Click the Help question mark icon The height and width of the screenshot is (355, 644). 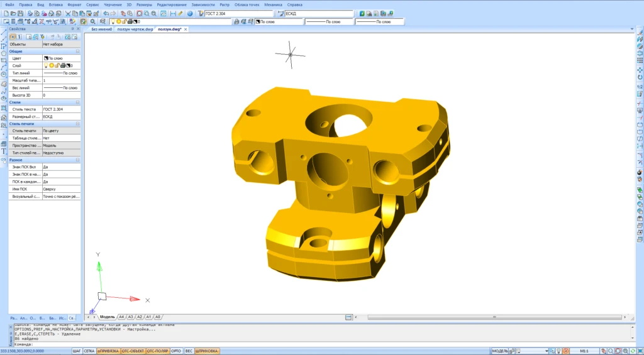[189, 13]
